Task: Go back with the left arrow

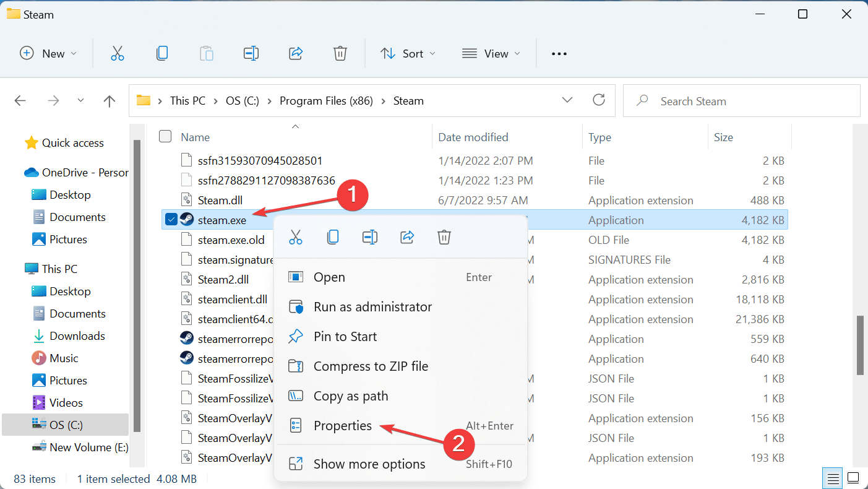Action: tap(20, 101)
